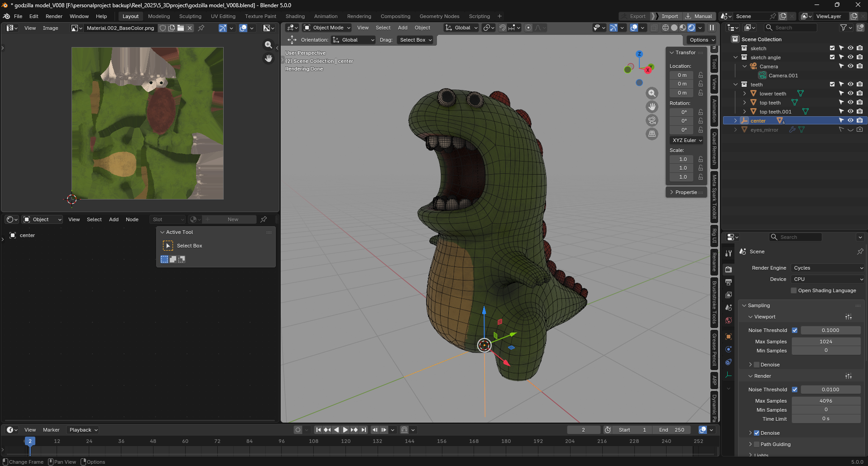Viewport: 868px width, 466px height.
Task: Unlink the Material.002_BaseColor.png image
Action: (190, 28)
